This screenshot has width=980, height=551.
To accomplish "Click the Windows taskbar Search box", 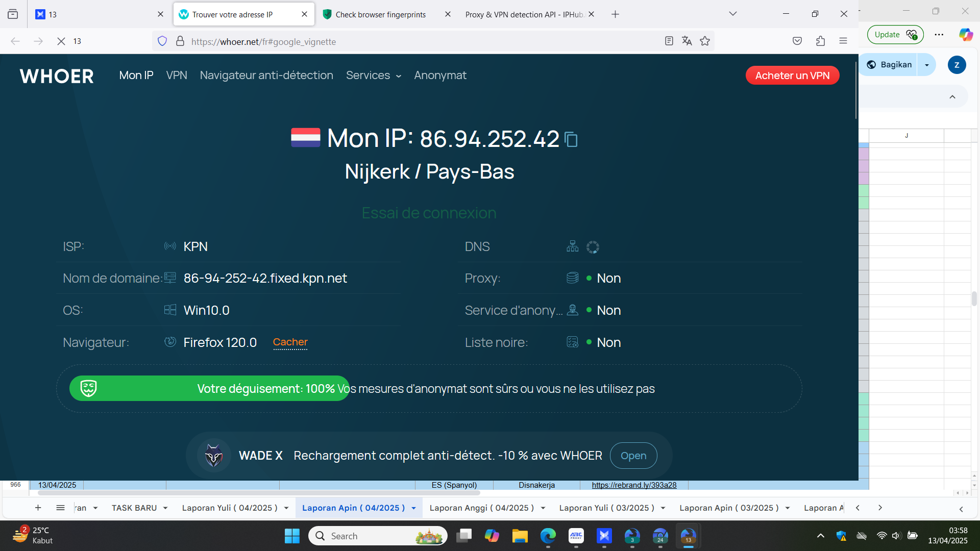I will click(378, 536).
